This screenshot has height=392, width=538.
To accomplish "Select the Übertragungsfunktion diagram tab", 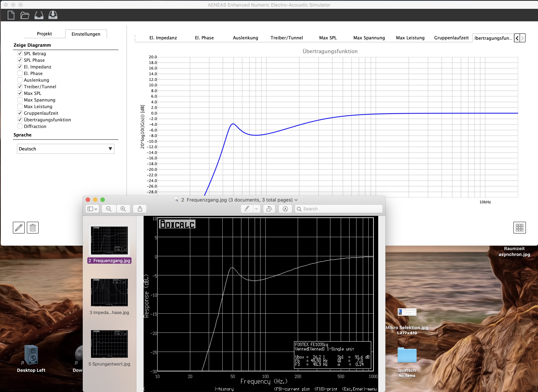I will pyautogui.click(x=493, y=38).
